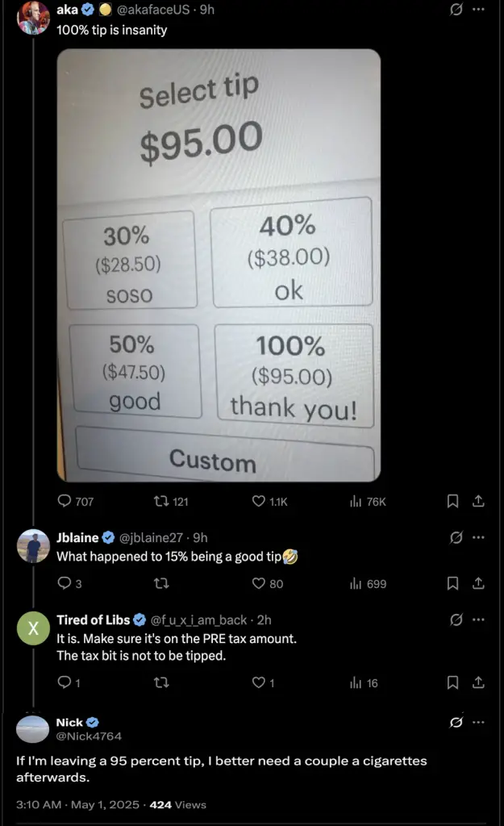This screenshot has width=504, height=826.
Task: Open more options on aka's tweet
Action: click(478, 10)
